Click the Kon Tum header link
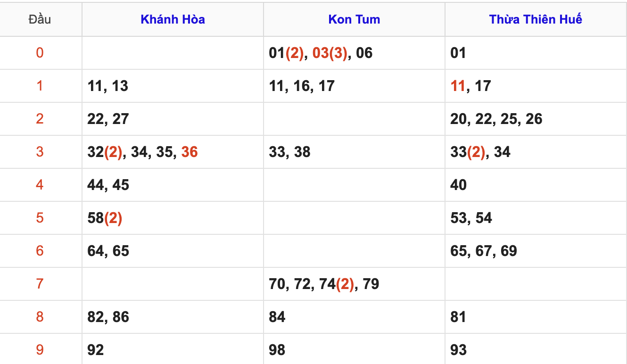Viewport: 627px width, 364px height. point(354,19)
